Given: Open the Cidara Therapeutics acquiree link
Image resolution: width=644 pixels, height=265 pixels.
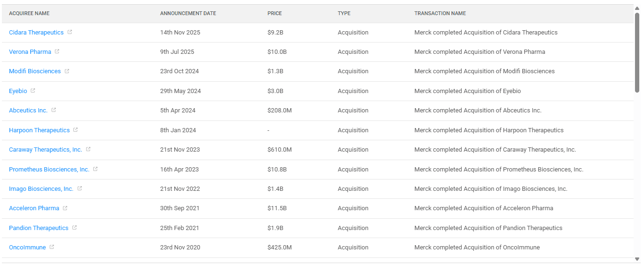Looking at the screenshot, I should pos(36,33).
